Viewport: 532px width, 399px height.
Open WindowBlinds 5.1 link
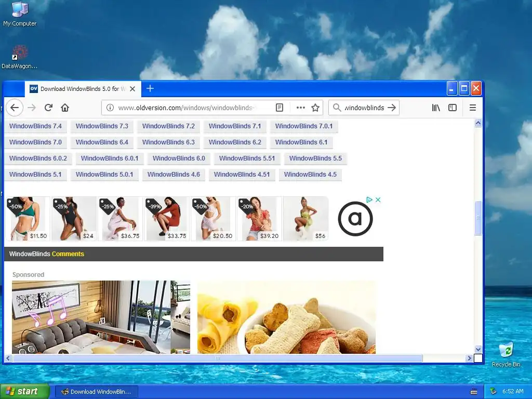36,175
